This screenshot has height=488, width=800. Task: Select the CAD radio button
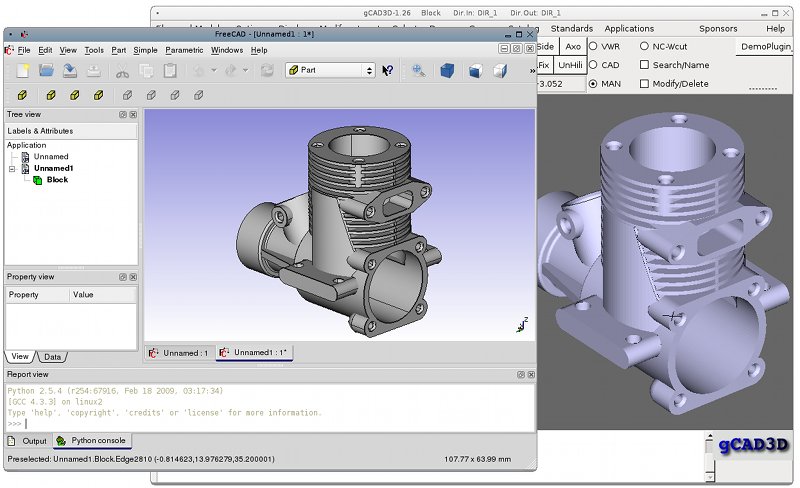(x=594, y=65)
